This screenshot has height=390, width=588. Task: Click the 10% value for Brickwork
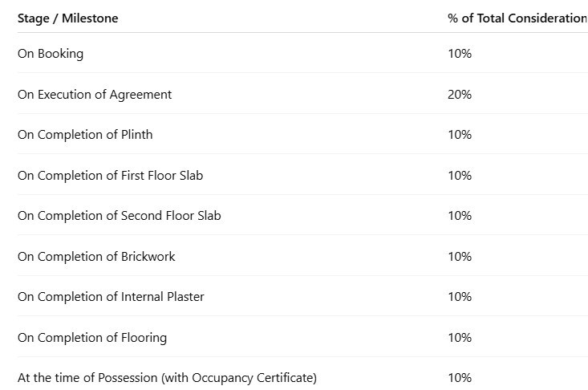click(x=460, y=257)
